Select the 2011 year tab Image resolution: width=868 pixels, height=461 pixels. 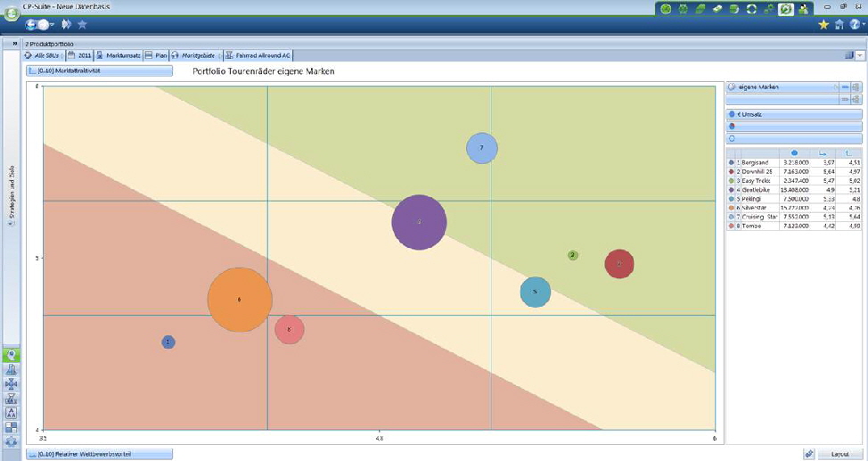click(x=79, y=55)
